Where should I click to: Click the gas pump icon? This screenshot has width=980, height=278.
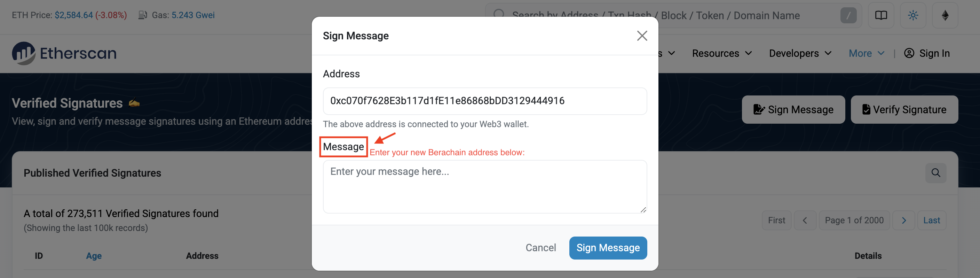tap(143, 15)
